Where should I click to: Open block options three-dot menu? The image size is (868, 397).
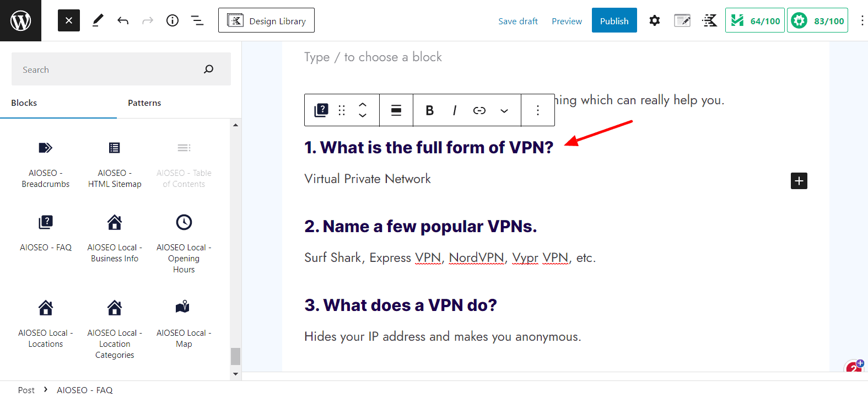point(538,110)
